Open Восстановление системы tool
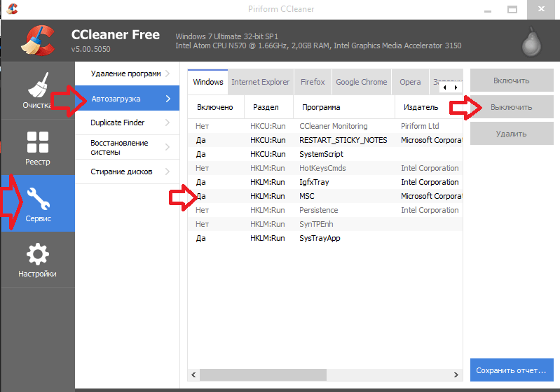The height and width of the screenshot is (392, 560). tap(127, 147)
